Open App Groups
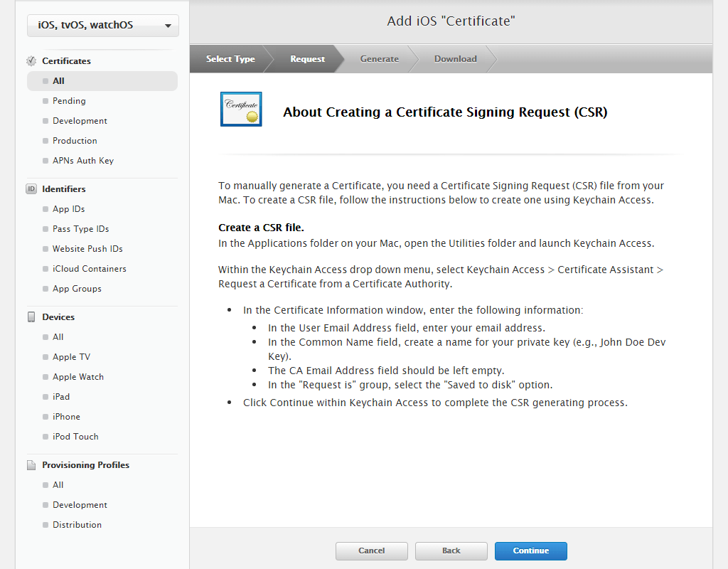The image size is (728, 569). click(x=77, y=289)
